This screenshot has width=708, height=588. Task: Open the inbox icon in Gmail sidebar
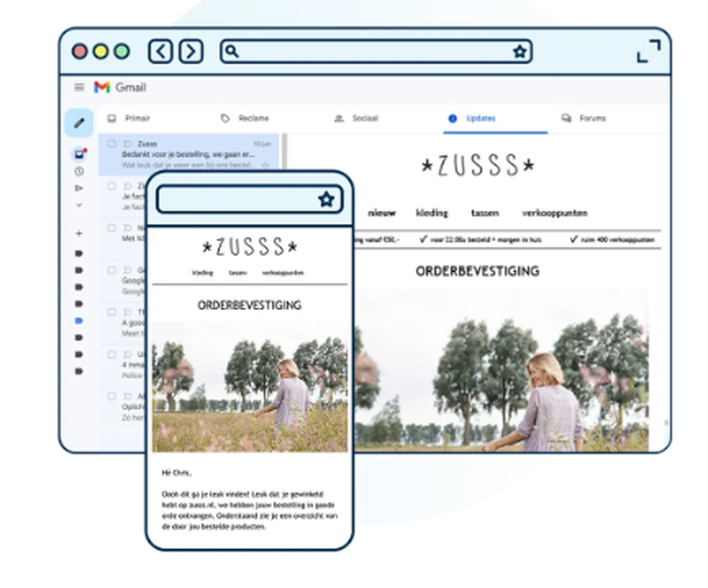[x=79, y=154]
